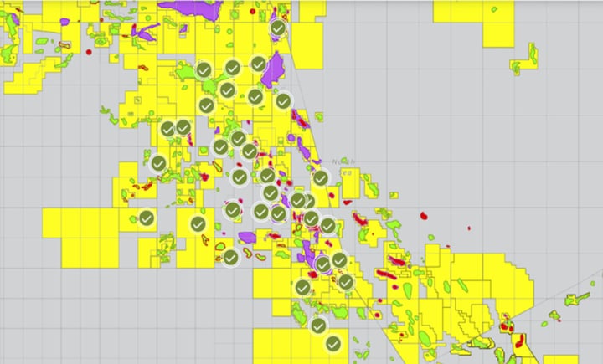Click the isolated red dot in the upper-left grey area

(89, 52)
